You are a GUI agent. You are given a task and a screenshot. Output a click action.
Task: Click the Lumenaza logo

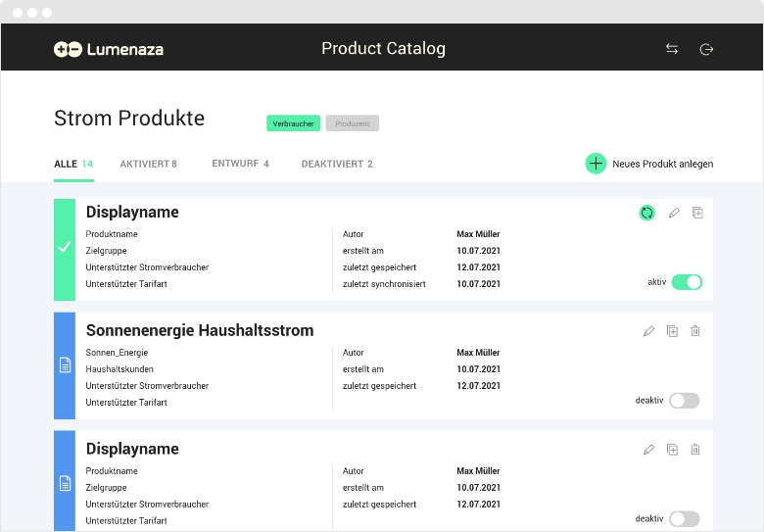pyautogui.click(x=109, y=49)
